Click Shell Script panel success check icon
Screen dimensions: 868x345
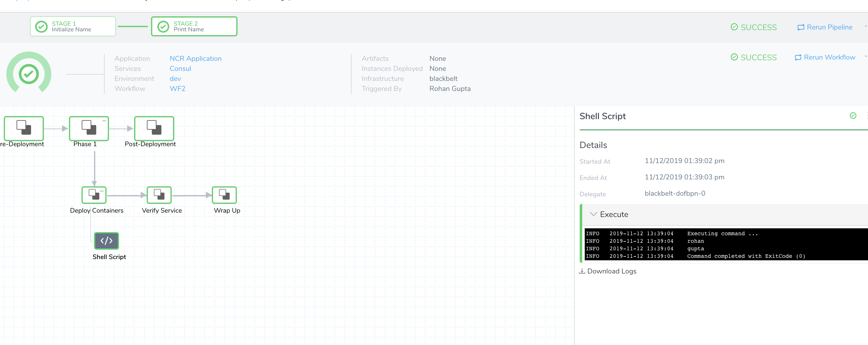click(x=853, y=116)
